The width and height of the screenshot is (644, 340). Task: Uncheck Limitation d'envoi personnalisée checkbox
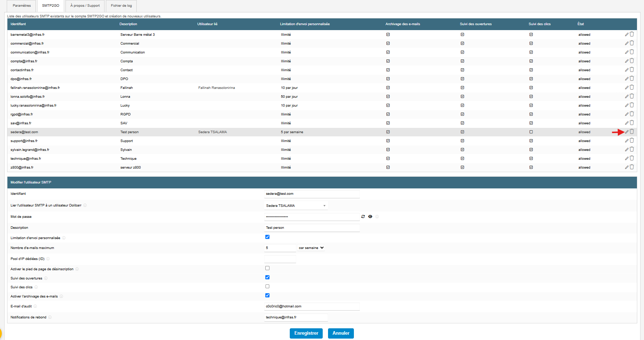267,237
